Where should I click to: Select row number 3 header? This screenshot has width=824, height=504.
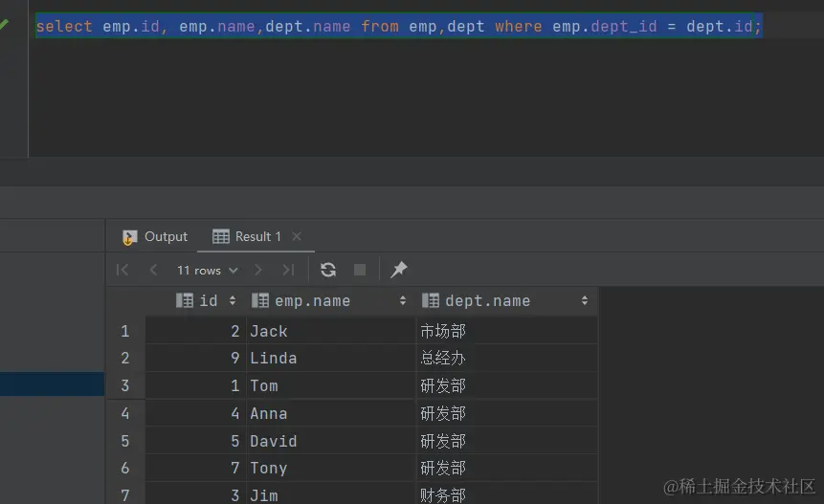125,385
